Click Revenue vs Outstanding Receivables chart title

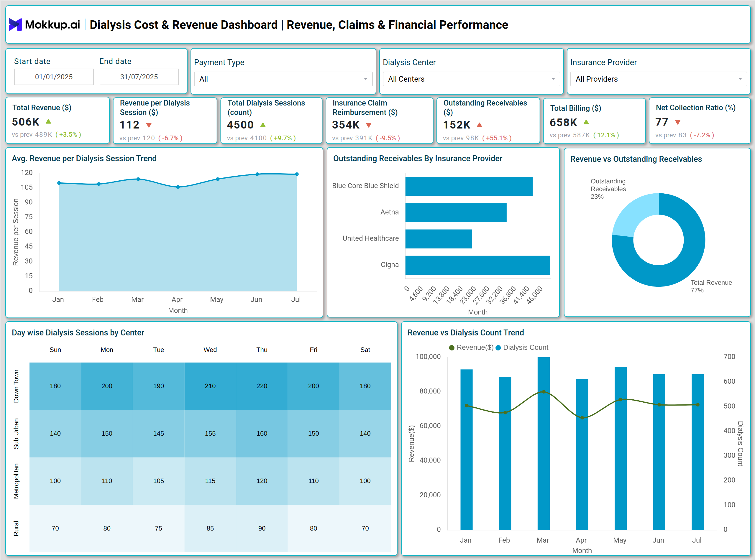pos(636,159)
